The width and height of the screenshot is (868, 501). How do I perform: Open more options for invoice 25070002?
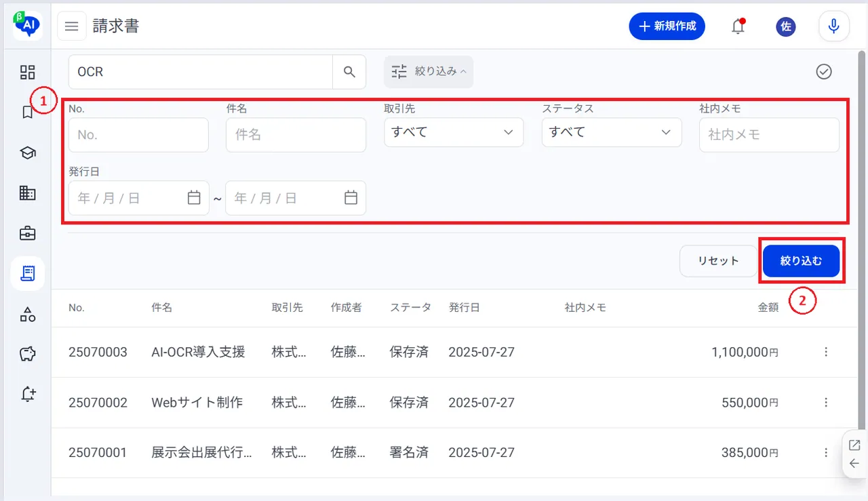click(826, 402)
